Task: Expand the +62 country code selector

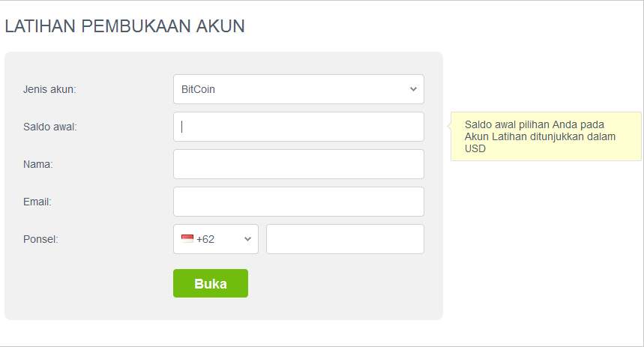Action: tap(216, 239)
